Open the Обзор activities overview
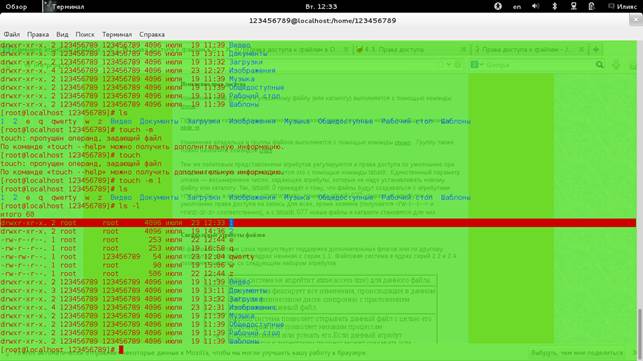 [x=16, y=7]
